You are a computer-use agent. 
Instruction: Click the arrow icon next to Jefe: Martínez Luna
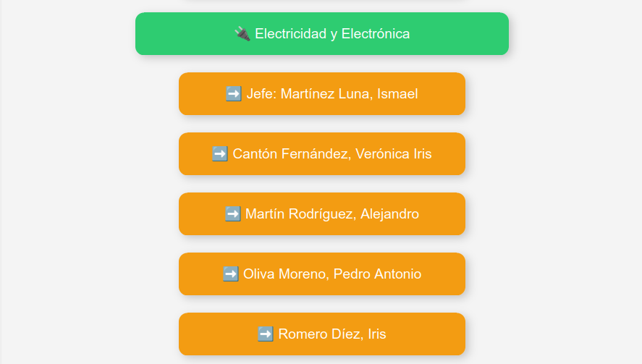point(234,94)
